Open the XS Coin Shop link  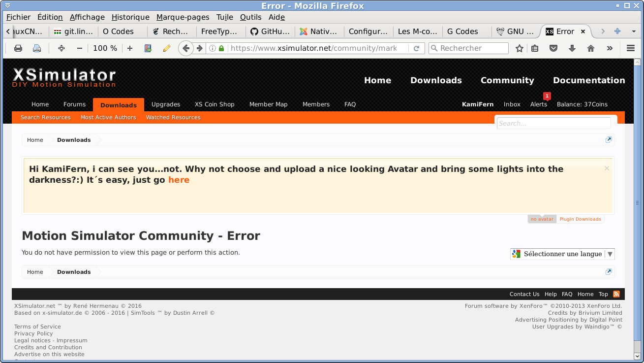(x=215, y=104)
